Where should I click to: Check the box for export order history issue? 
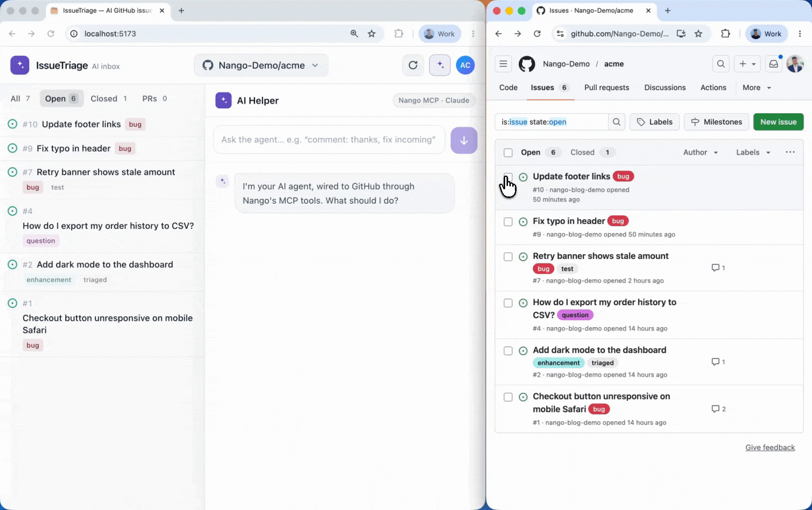click(508, 303)
